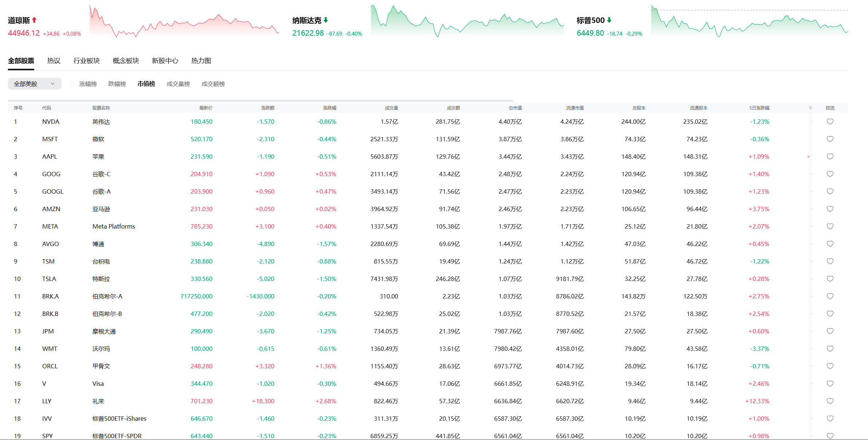This screenshot has width=868, height=440.
Task: Open the Dow Jones intraday chart
Action: (184, 21)
